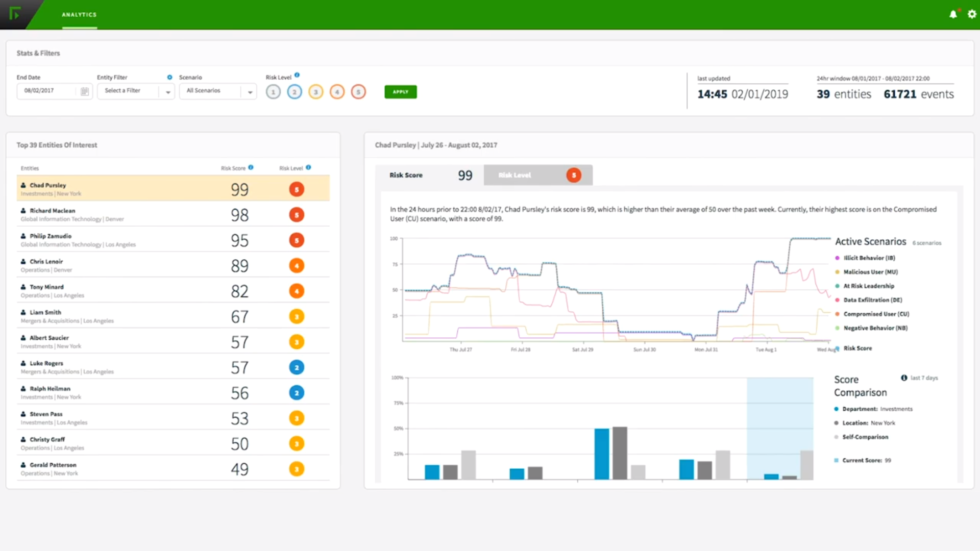Switch to the Analytics tab
Image resolution: width=980 pixels, height=551 pixels.
coord(79,15)
